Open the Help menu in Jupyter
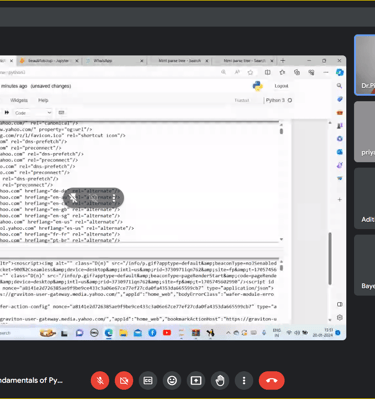The width and height of the screenshot is (375, 399). tap(43, 100)
